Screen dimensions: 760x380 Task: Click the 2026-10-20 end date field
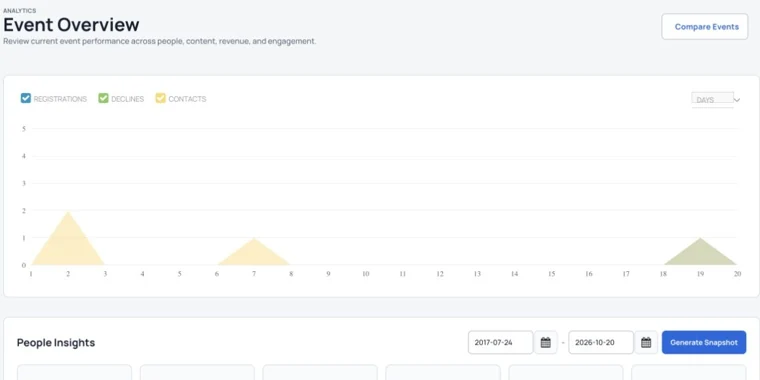(601, 343)
